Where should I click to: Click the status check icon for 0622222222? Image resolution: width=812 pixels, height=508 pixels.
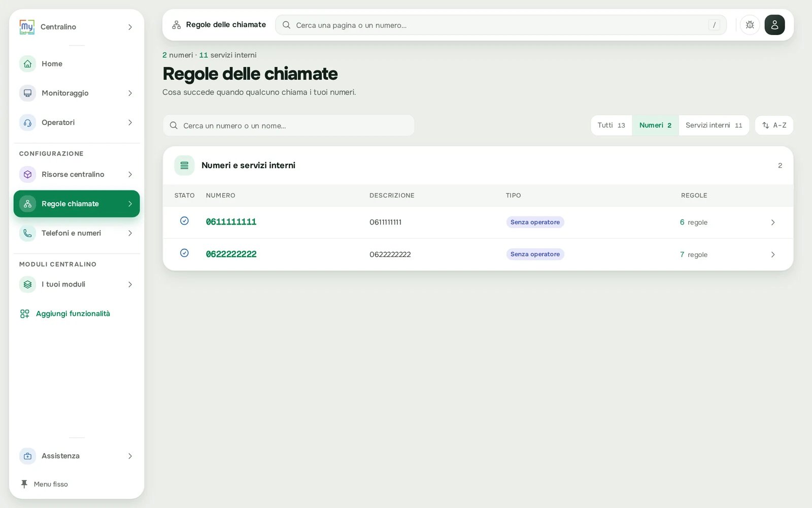click(x=184, y=253)
